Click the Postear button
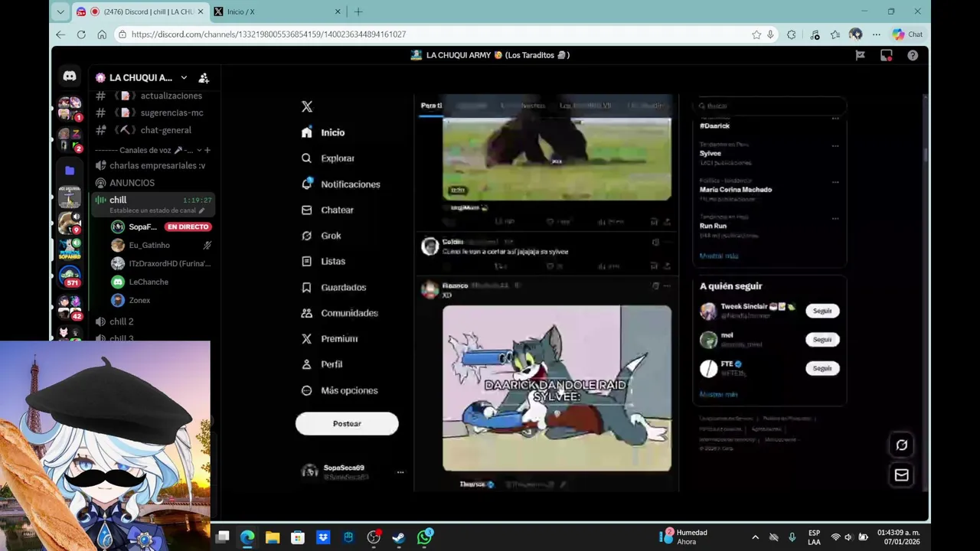Viewport: 980px width, 551px height. coord(347,424)
